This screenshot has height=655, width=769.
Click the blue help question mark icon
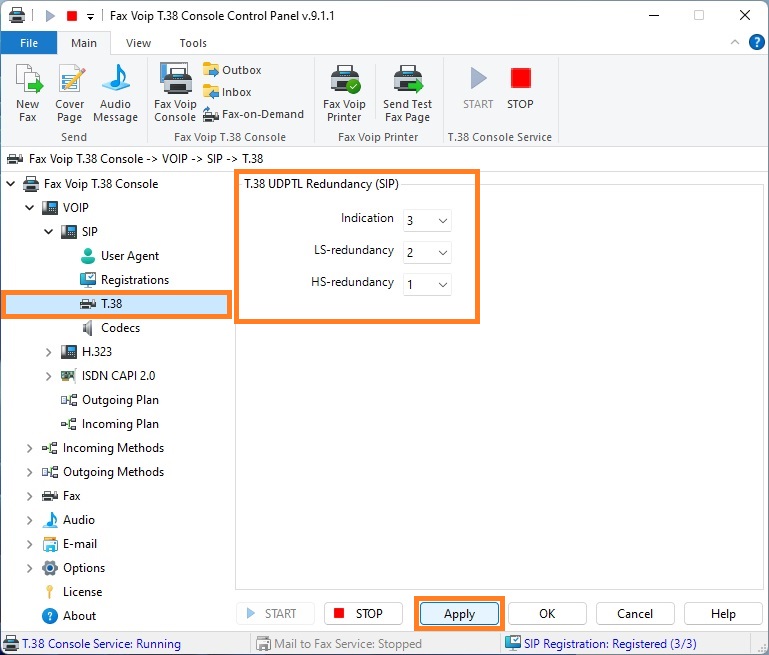coord(756,42)
